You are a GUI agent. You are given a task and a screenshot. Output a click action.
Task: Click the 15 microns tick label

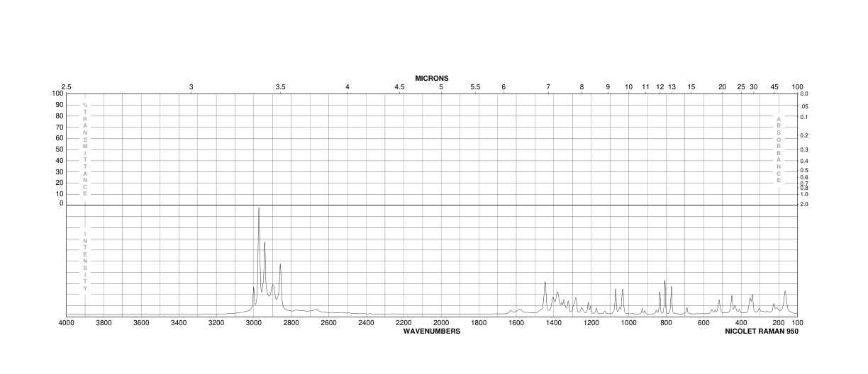click(x=691, y=86)
